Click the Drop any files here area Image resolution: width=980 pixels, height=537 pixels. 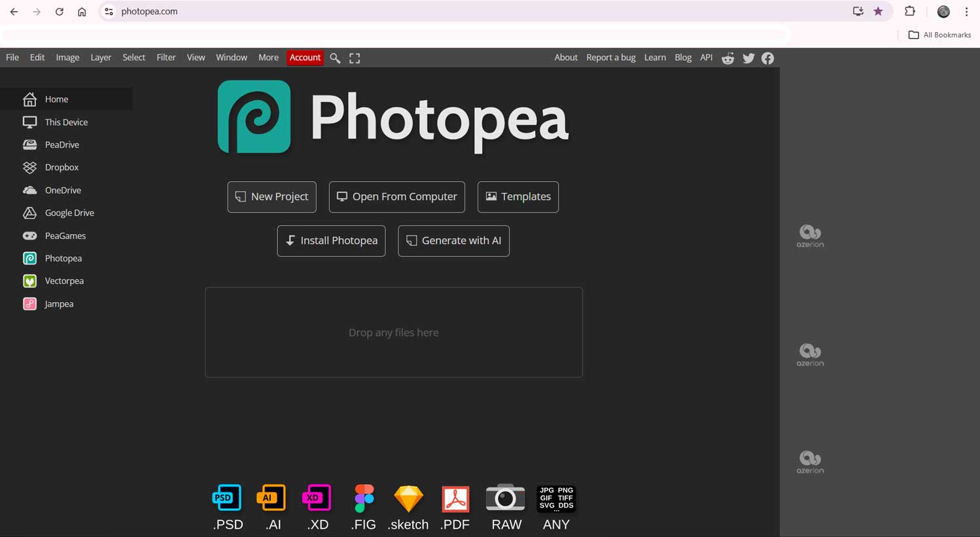pos(393,332)
